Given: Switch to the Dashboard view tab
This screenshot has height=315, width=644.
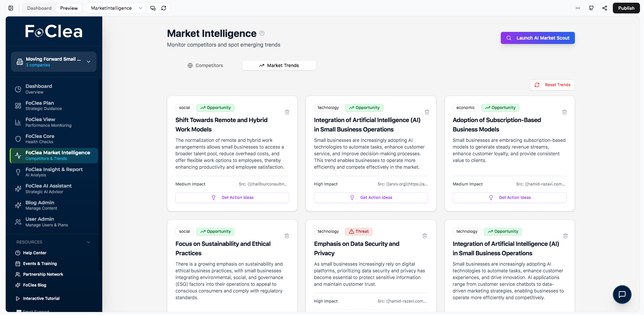Looking at the screenshot, I should [x=39, y=8].
